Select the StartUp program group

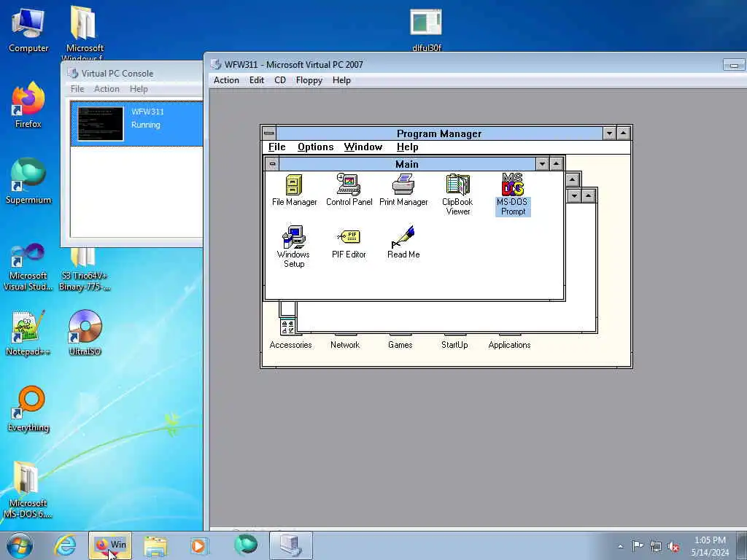(454, 344)
